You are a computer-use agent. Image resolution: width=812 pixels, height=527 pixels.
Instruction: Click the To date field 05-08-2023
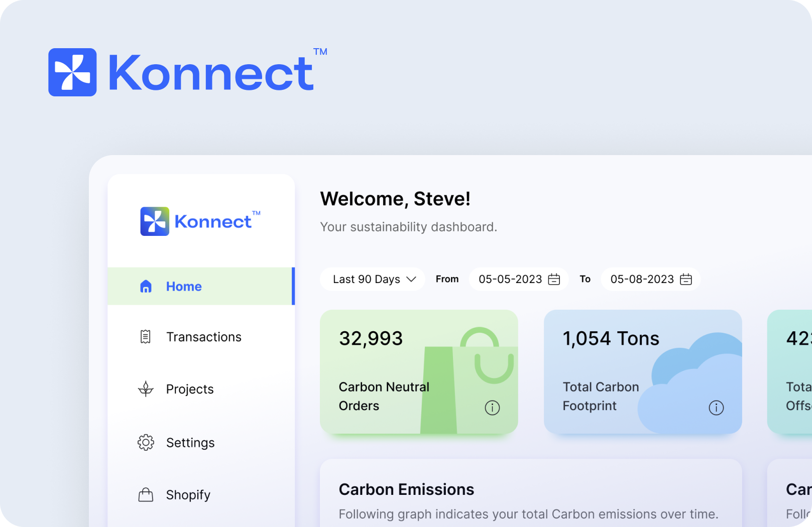pyautogui.click(x=642, y=280)
